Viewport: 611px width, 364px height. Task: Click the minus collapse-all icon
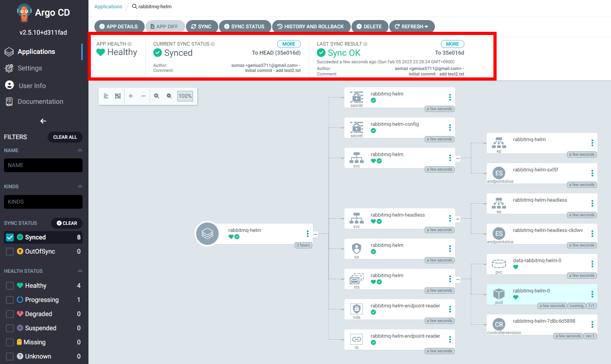coord(144,96)
